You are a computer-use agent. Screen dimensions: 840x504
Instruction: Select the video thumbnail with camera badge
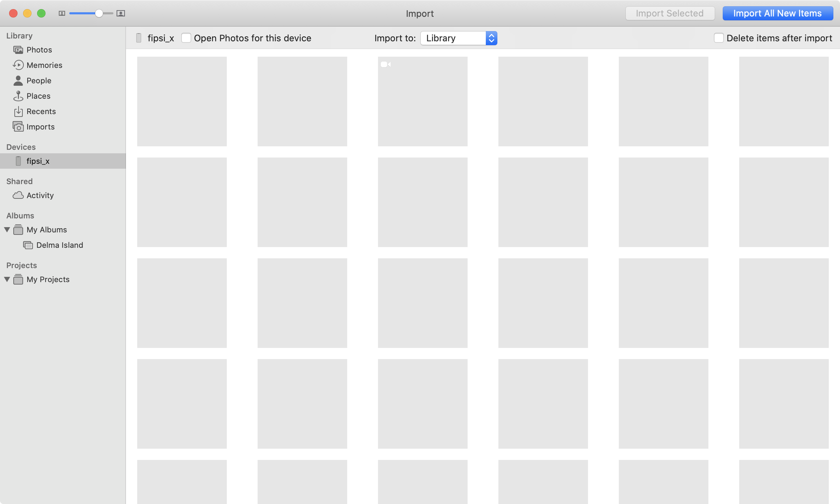[422, 101]
